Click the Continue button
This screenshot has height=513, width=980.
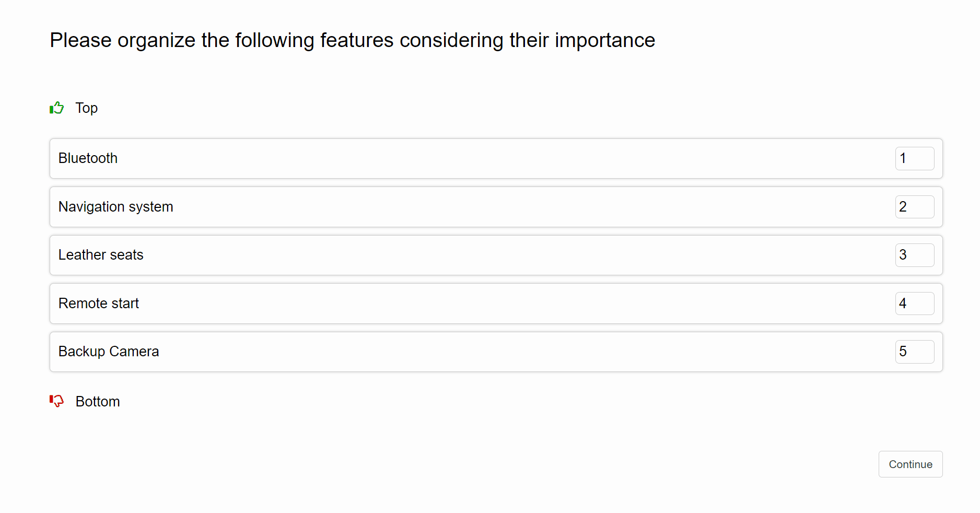(910, 464)
